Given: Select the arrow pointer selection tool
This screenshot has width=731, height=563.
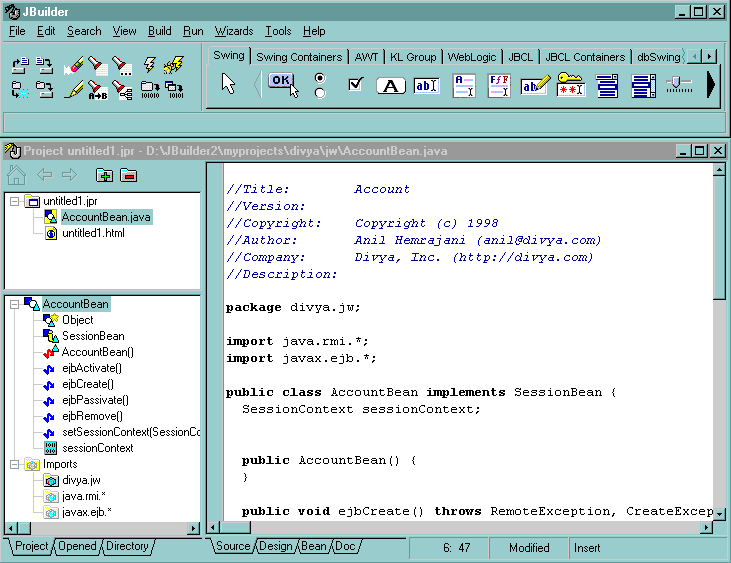Looking at the screenshot, I should click(228, 84).
